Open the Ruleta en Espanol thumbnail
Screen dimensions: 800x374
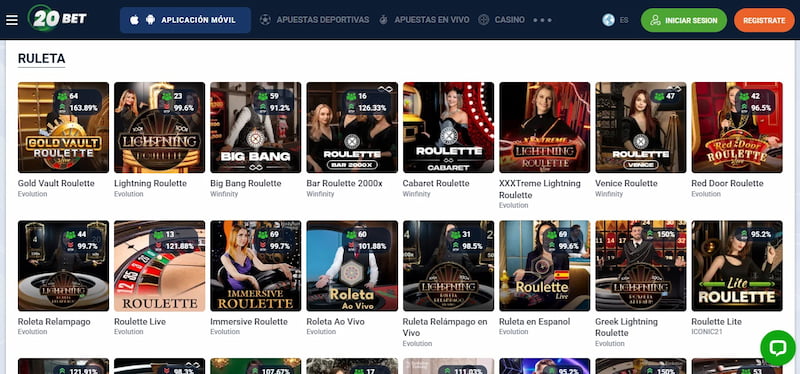[x=544, y=266]
